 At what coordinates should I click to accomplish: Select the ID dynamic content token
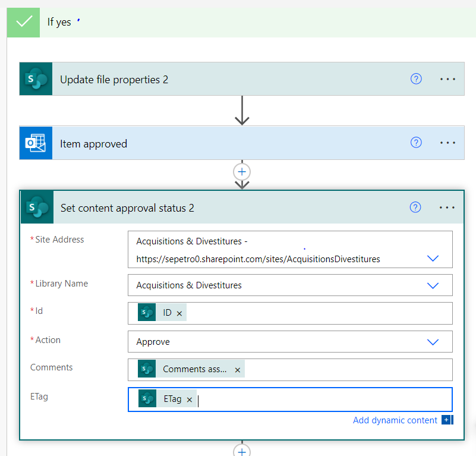click(x=162, y=312)
